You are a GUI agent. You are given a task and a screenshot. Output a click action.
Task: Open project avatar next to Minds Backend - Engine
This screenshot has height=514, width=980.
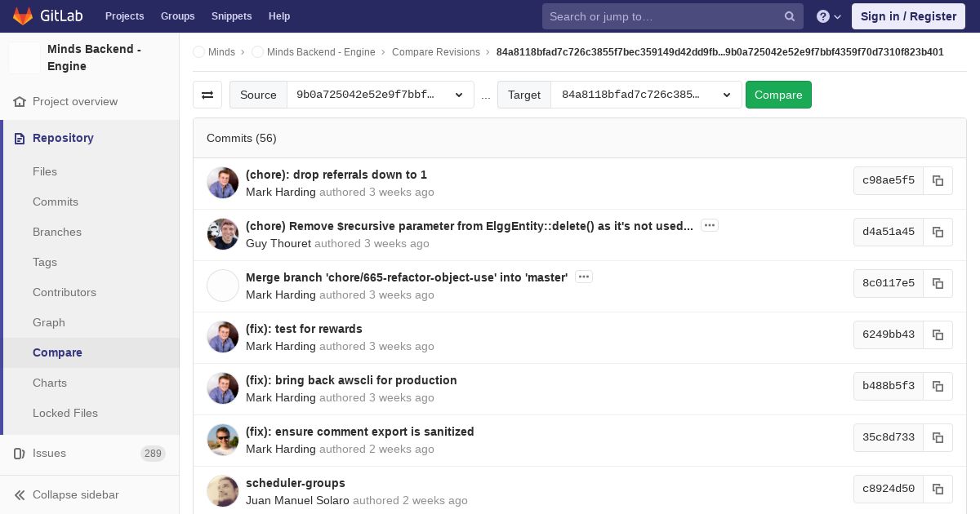coord(24,58)
